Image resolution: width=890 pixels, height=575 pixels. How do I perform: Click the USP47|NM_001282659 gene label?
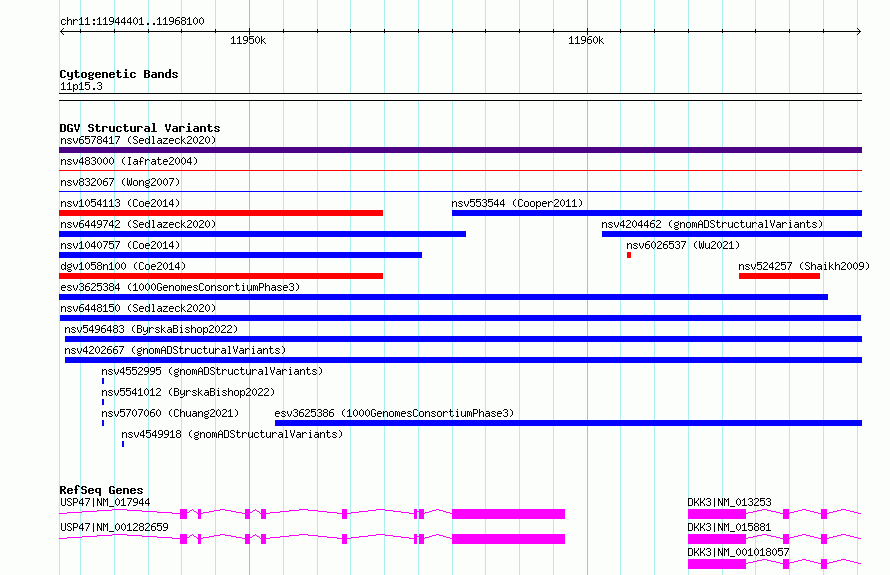click(x=114, y=527)
